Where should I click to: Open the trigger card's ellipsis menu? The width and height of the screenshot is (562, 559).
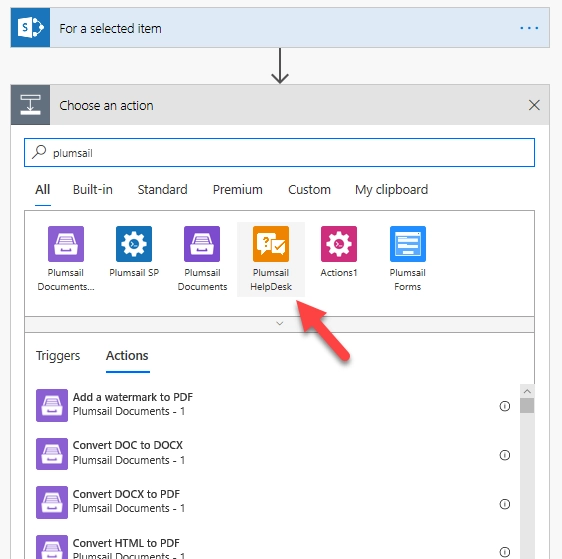pos(529,28)
